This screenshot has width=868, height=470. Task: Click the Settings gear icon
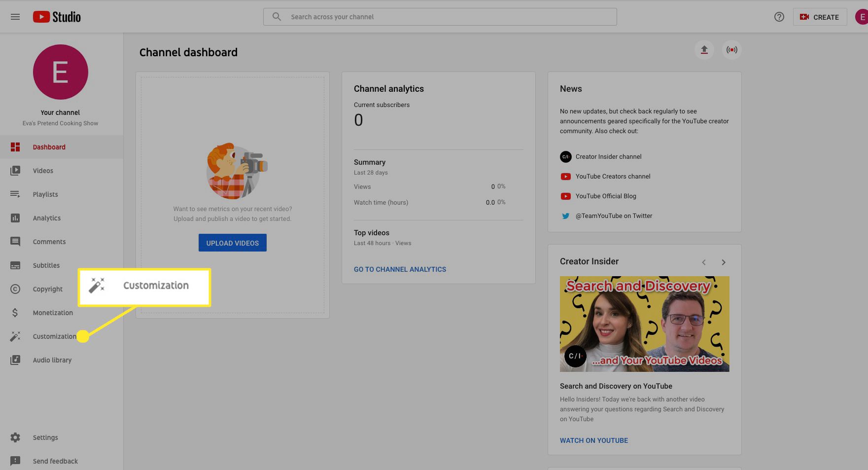coord(15,437)
